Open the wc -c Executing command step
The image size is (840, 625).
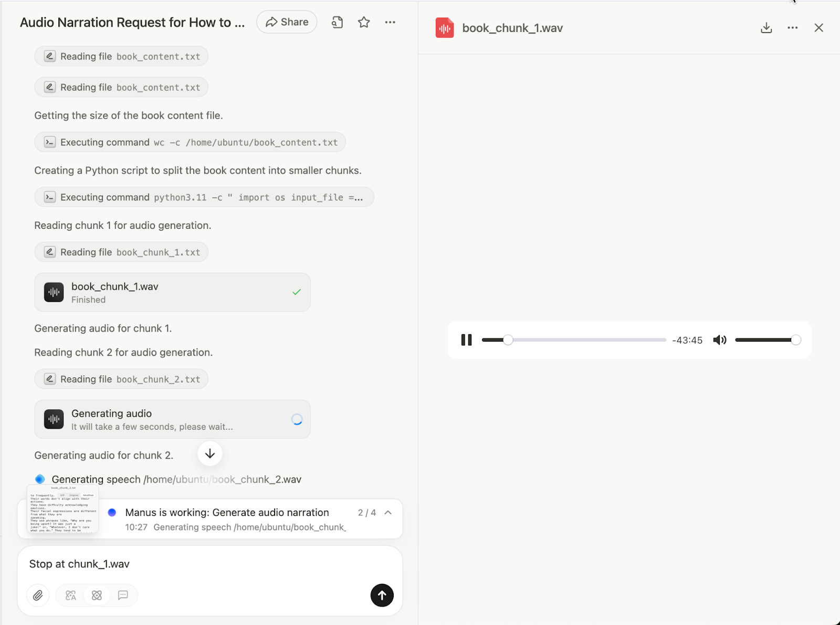(x=190, y=142)
